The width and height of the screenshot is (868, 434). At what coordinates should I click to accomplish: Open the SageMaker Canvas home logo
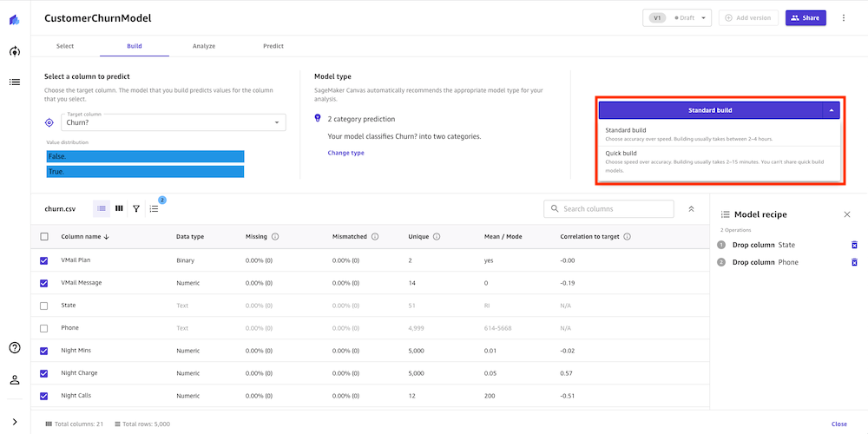coord(15,20)
